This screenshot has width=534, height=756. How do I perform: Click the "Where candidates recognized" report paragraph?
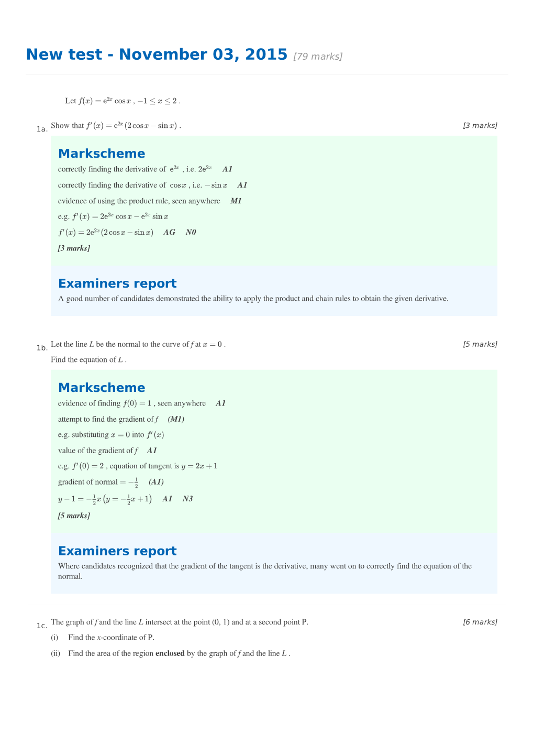pyautogui.click(x=264, y=571)
